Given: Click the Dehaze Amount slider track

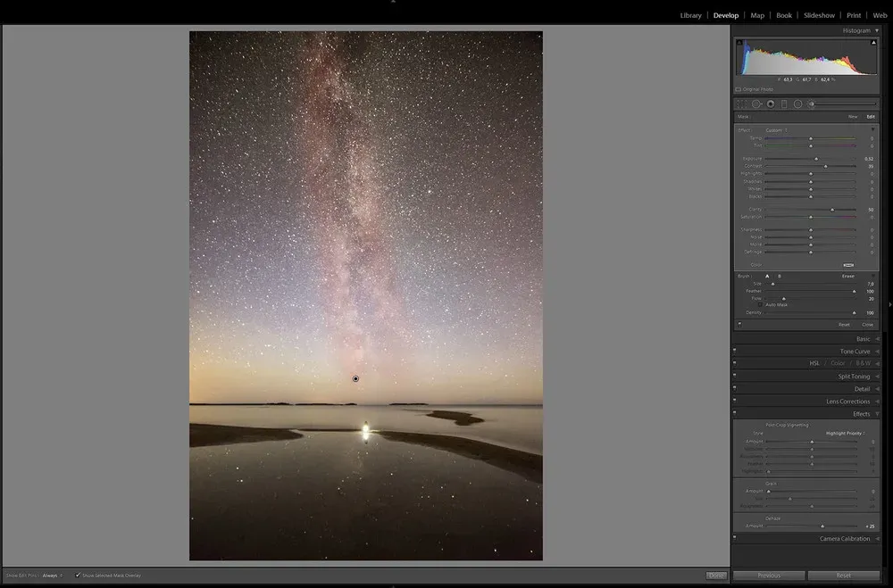Looking at the screenshot, I should 812,526.
